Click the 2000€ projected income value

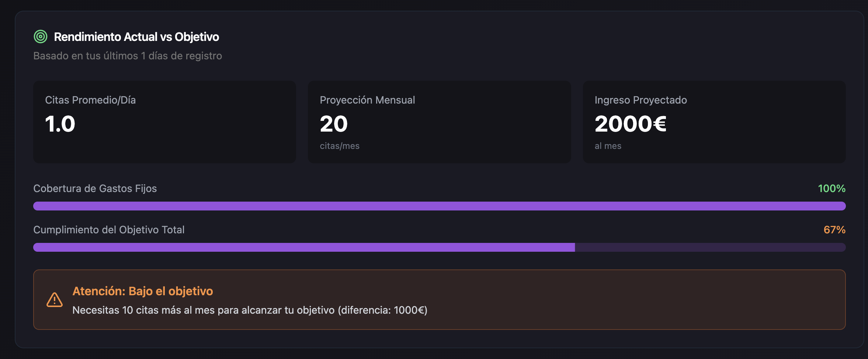click(630, 124)
